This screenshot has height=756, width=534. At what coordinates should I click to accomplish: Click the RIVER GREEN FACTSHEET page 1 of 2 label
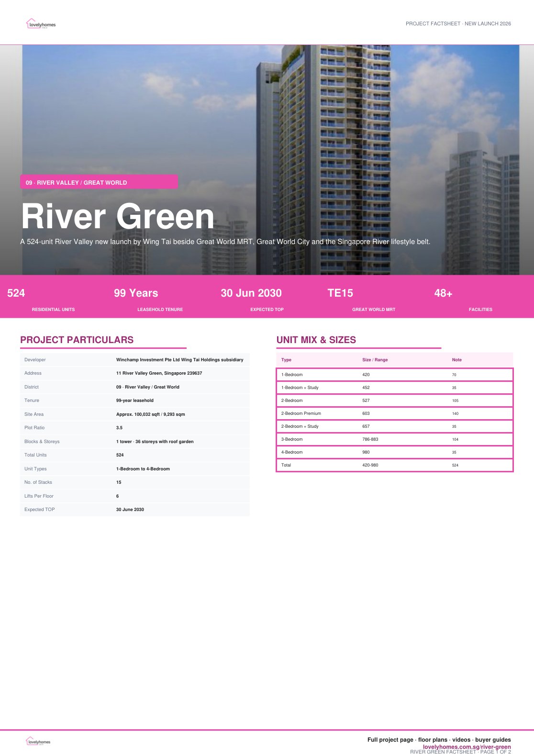point(460,752)
